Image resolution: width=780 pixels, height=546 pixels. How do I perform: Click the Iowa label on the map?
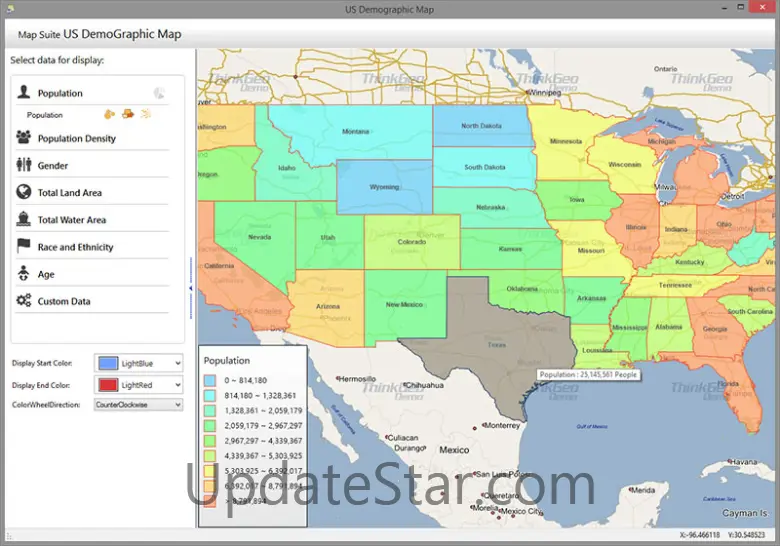[x=577, y=199]
